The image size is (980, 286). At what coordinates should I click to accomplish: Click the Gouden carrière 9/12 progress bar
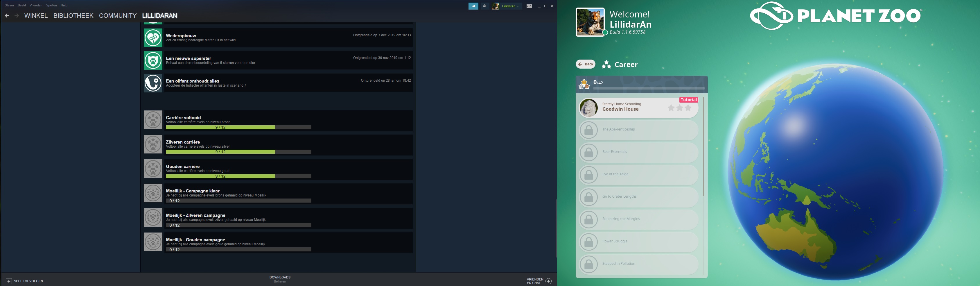[238, 176]
